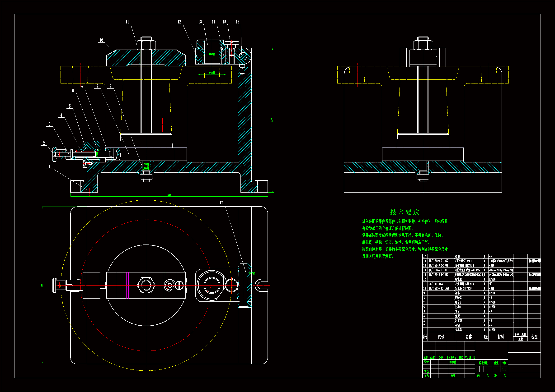Select the 标准化 label in title block
This screenshot has width=555, height=392.
(452, 362)
